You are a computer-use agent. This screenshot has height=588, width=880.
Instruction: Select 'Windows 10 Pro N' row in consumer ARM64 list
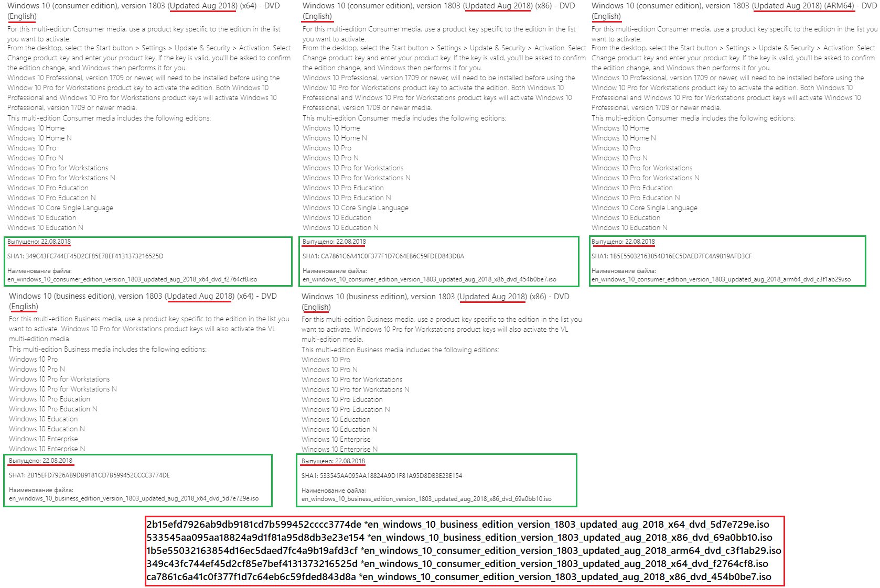point(619,158)
